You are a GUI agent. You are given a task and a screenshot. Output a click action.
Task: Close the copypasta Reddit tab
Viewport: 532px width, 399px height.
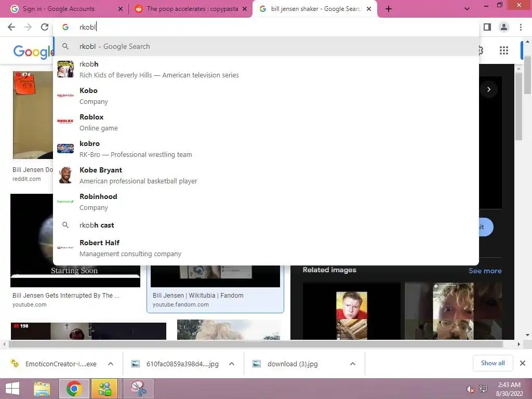[245, 9]
